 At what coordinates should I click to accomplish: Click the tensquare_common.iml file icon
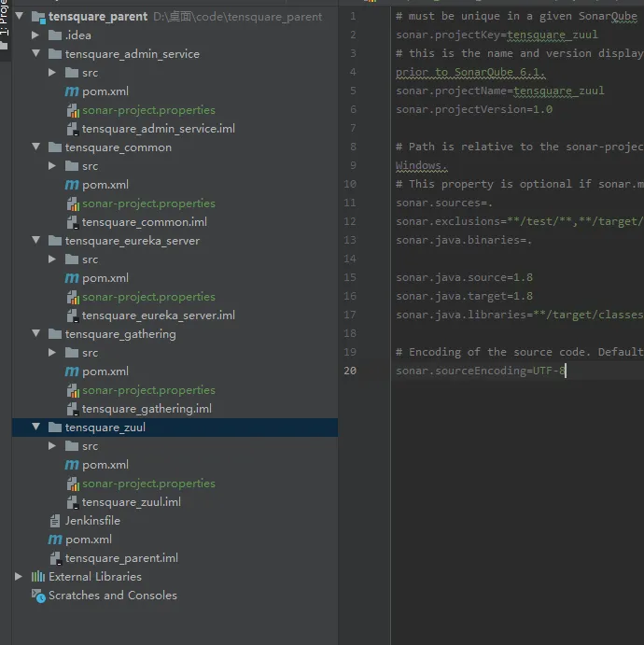point(73,222)
